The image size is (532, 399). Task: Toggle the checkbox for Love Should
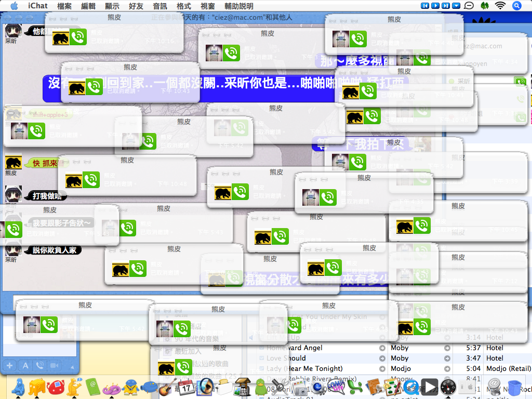262,358
